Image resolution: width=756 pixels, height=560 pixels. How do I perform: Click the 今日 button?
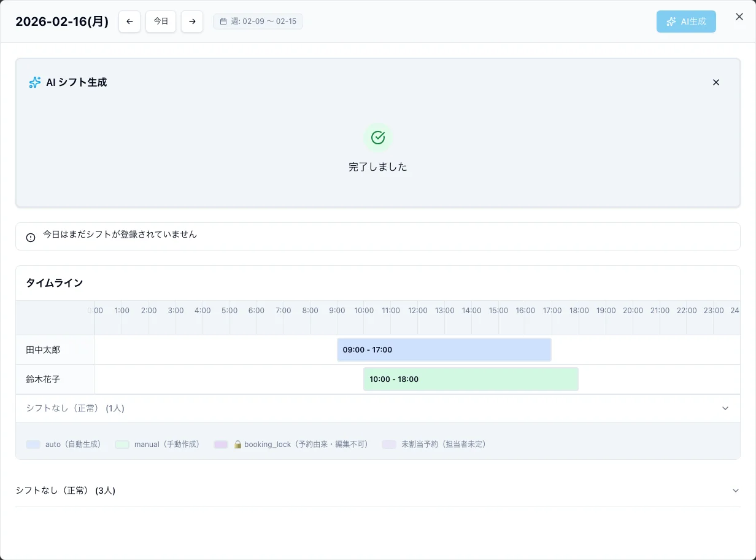click(161, 21)
